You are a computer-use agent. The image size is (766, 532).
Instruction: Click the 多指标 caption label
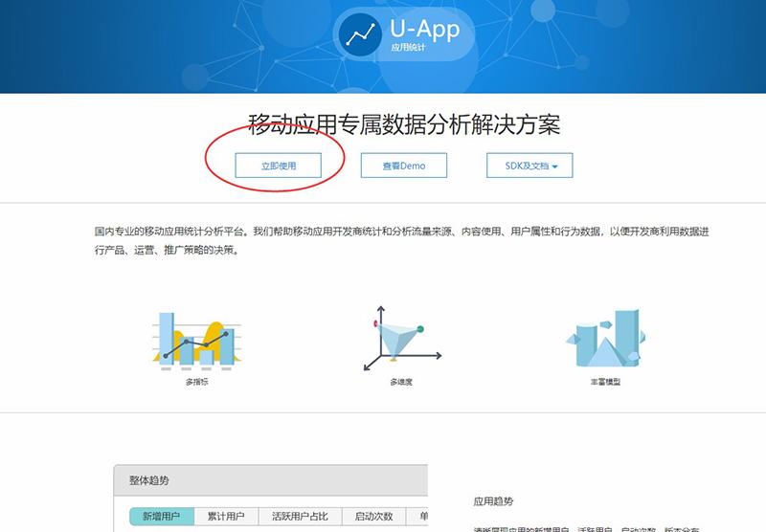coord(196,382)
